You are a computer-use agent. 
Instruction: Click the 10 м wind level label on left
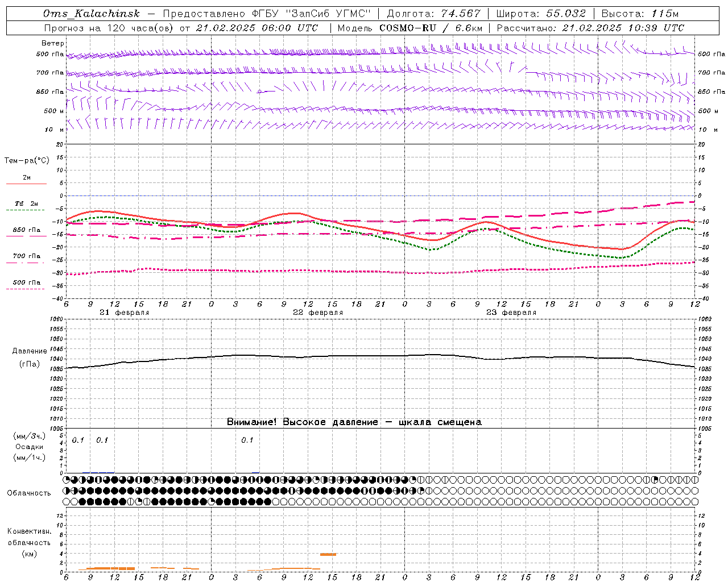(x=55, y=130)
